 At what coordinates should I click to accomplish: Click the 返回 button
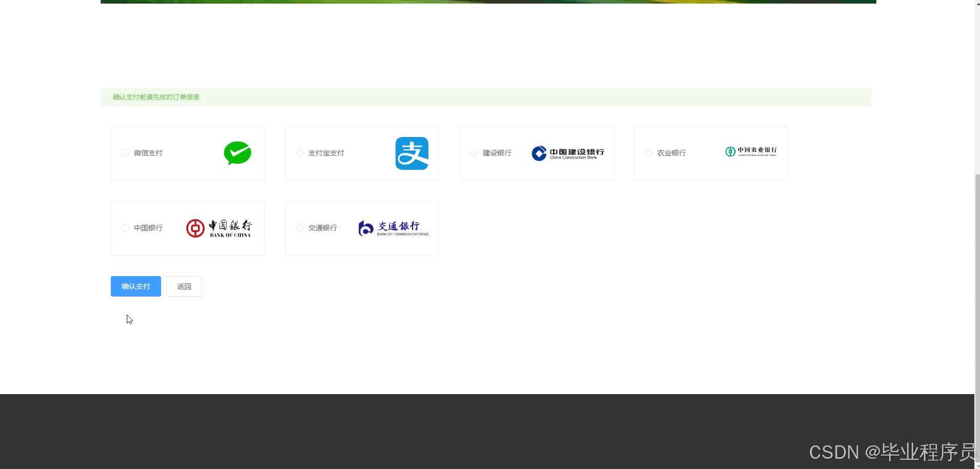[x=184, y=286]
